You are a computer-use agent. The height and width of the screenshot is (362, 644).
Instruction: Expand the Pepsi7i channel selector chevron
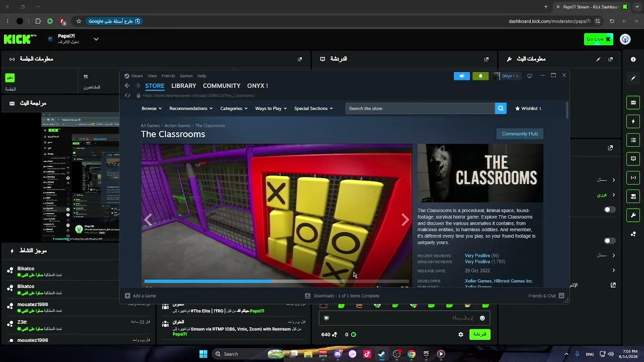pyautogui.click(x=96, y=39)
